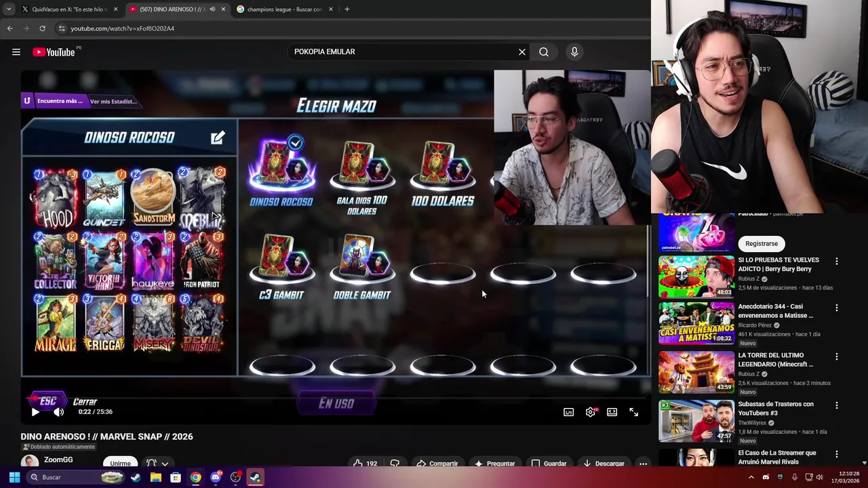This screenshot has height=488, width=868.
Task: Expand the tab search dropdown arrow
Action: [9, 9]
